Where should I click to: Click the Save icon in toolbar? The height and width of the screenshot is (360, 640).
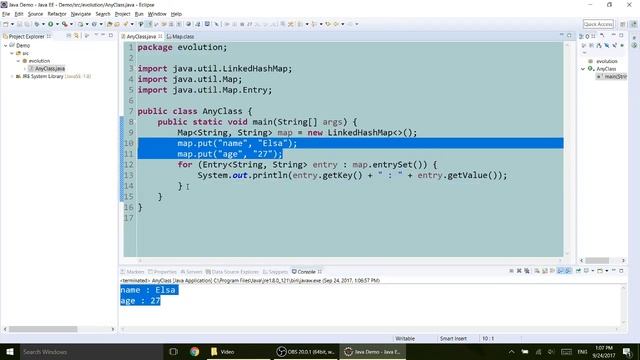(19, 24)
